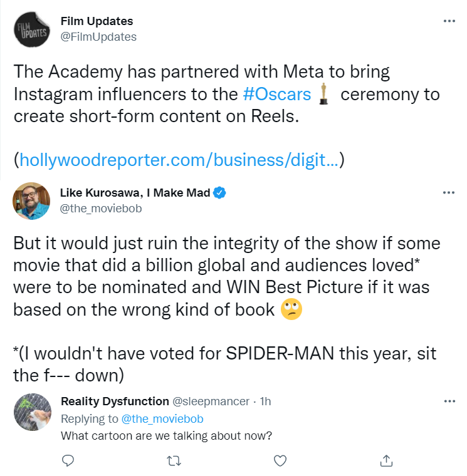Retweet the Reality Dysfunction reply
This screenshot has width=467, height=476.
pos(175,461)
